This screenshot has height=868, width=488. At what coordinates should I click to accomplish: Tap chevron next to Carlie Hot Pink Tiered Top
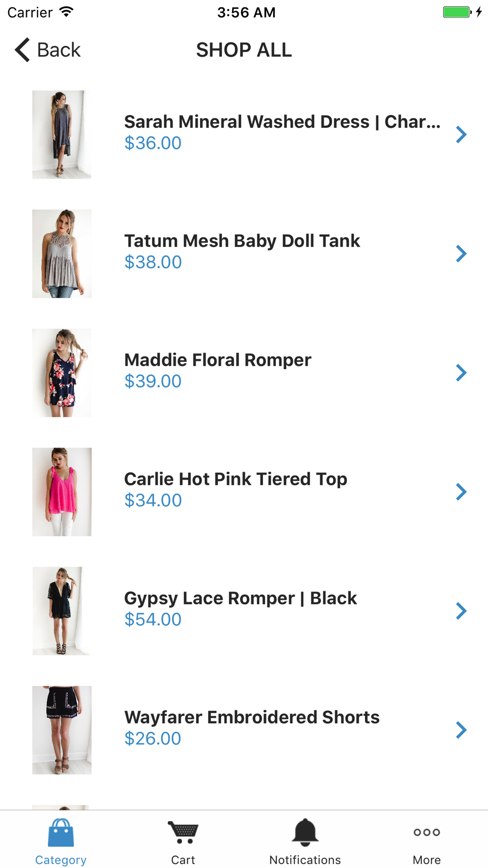[x=461, y=492]
